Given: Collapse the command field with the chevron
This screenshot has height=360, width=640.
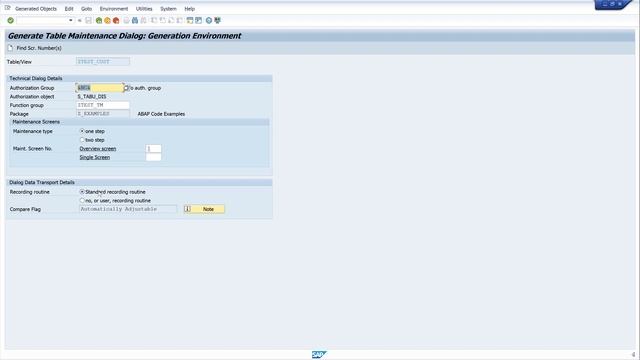Looking at the screenshot, I should [x=80, y=20].
